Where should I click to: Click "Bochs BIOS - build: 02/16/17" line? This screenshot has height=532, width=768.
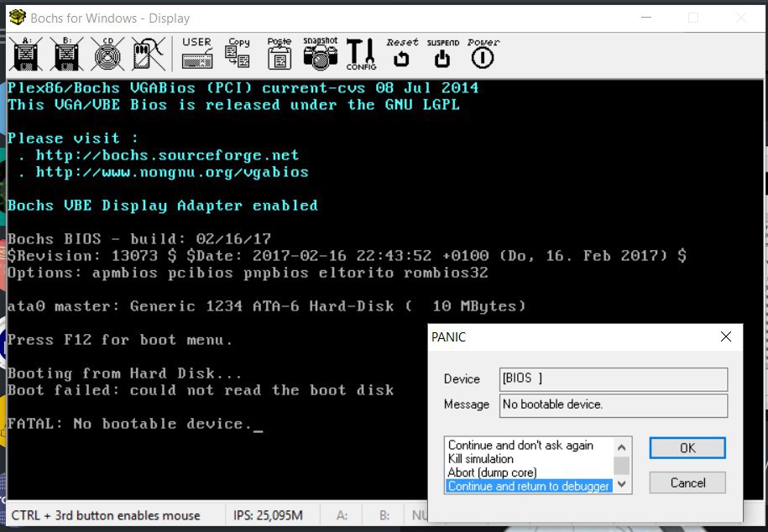click(139, 239)
